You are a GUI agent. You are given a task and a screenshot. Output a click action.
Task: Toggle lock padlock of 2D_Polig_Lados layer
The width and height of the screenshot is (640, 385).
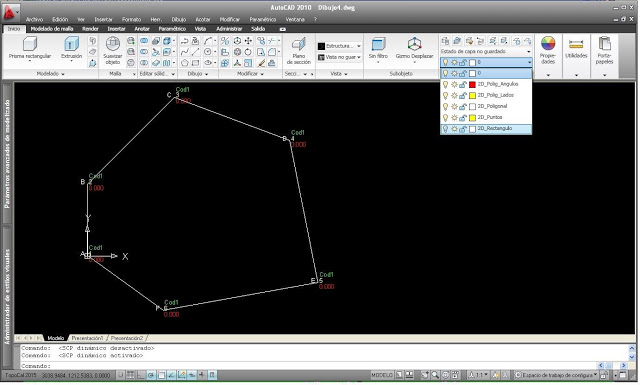[463, 95]
